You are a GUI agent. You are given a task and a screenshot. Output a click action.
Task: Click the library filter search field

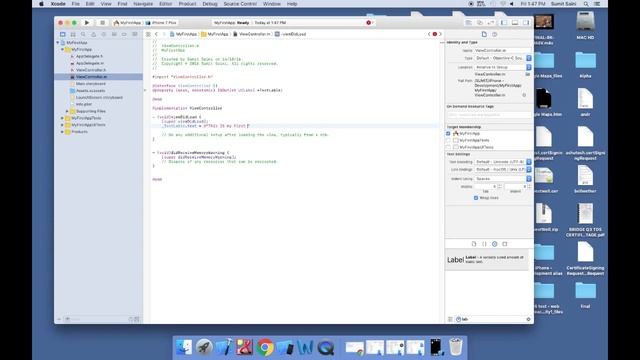[x=493, y=319]
